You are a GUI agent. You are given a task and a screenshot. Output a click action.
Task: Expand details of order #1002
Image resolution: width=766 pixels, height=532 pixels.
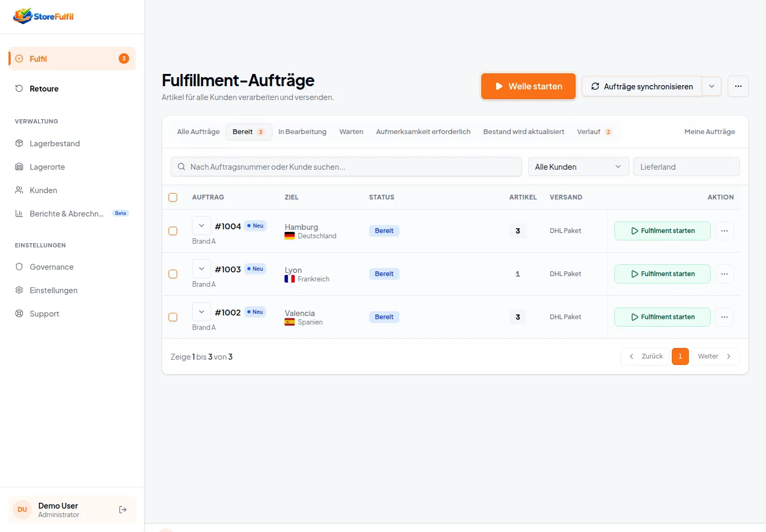point(202,312)
